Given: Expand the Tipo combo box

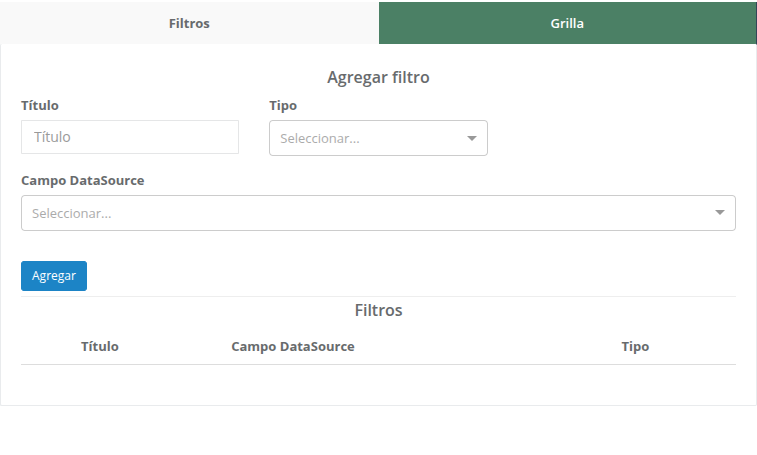Looking at the screenshot, I should [x=378, y=138].
